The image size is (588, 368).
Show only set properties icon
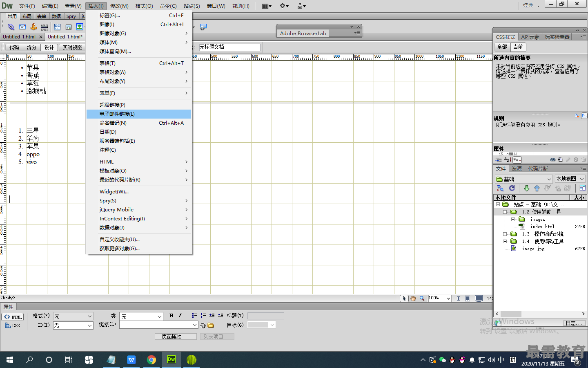click(517, 160)
